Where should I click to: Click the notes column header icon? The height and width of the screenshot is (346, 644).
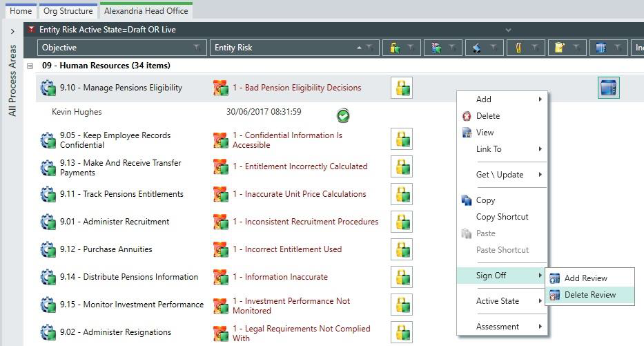pos(559,48)
